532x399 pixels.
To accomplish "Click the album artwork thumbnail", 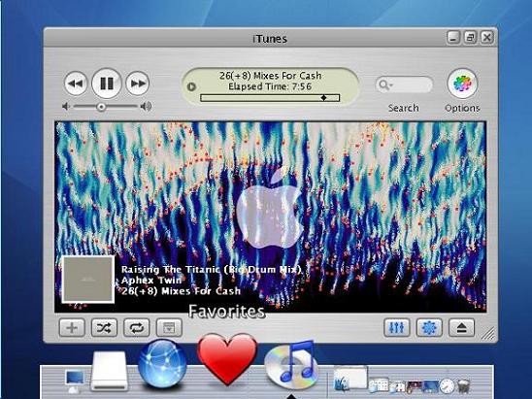I will (88, 280).
